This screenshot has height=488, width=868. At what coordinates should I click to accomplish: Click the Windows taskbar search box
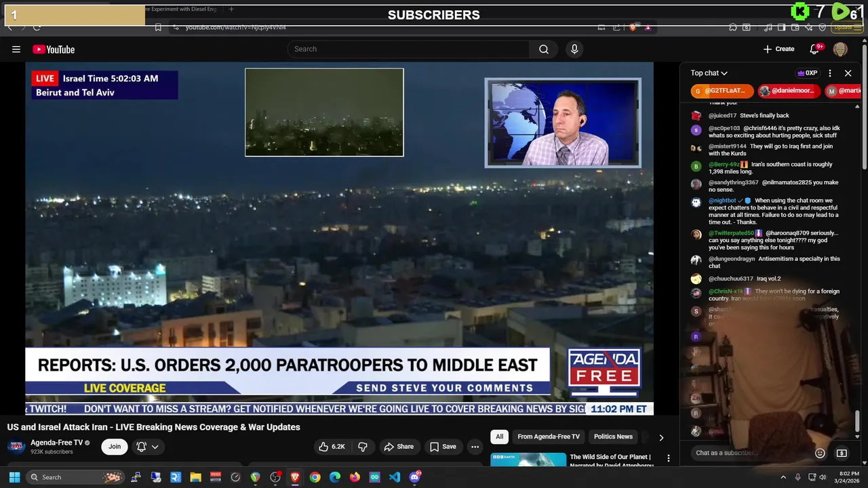(75, 477)
